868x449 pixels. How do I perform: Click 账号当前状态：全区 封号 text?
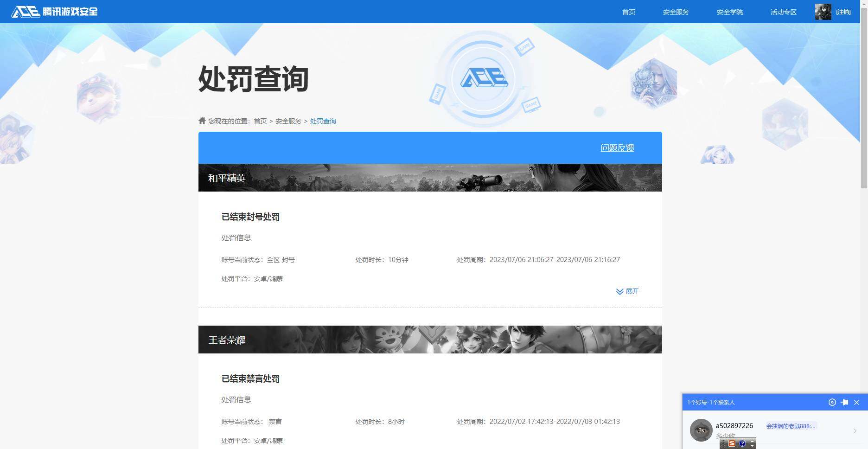pyautogui.click(x=258, y=260)
